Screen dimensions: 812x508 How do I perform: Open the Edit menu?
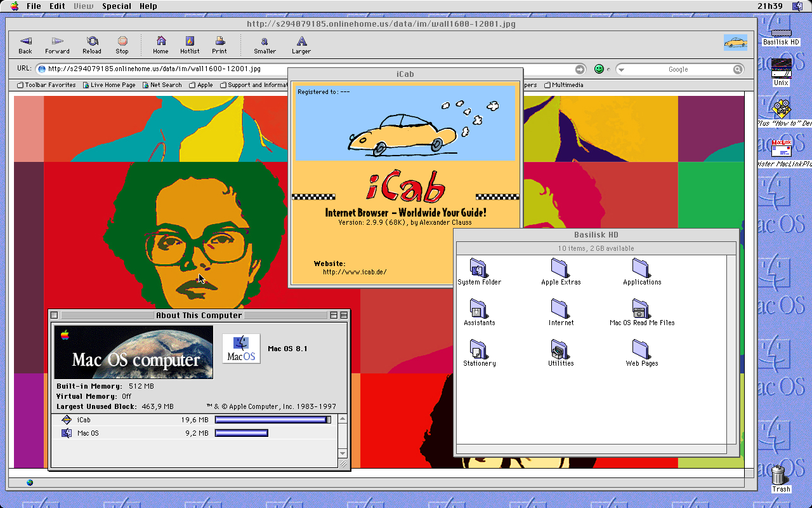click(x=57, y=6)
